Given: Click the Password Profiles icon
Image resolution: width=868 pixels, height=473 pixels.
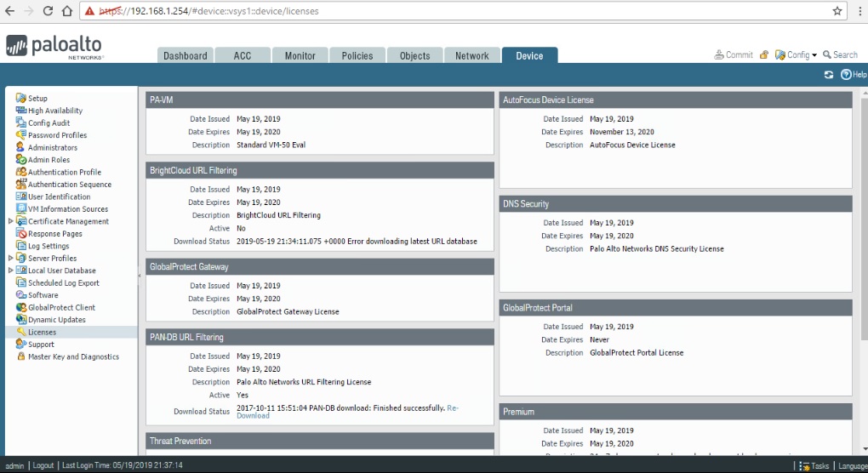Looking at the screenshot, I should [21, 134].
